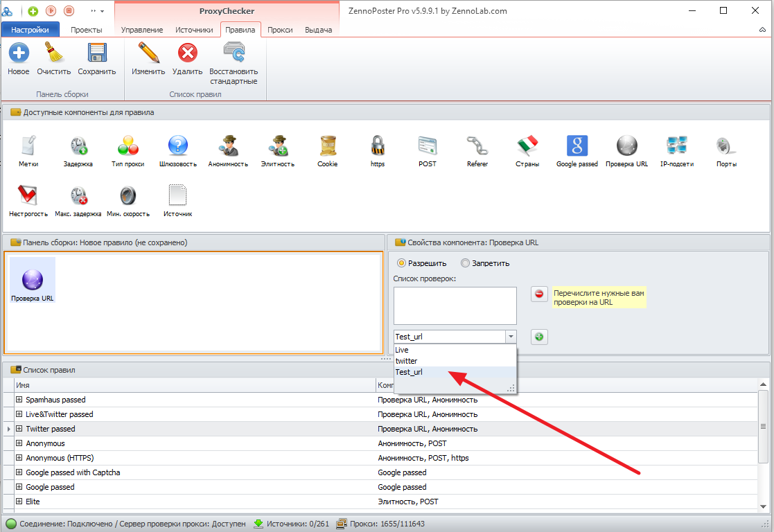Viewport: 774px width, 532px height.
Task: Select the Мин. скорость component icon
Action: (128, 196)
